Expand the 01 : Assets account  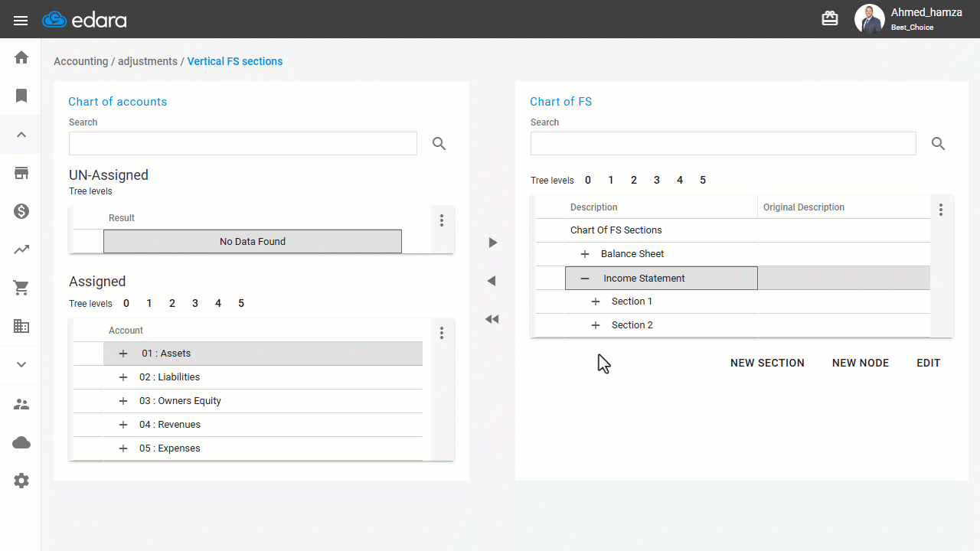click(x=123, y=354)
